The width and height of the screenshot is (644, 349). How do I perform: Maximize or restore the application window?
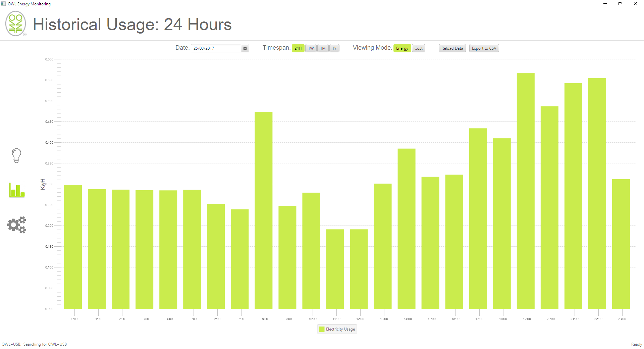click(x=620, y=4)
